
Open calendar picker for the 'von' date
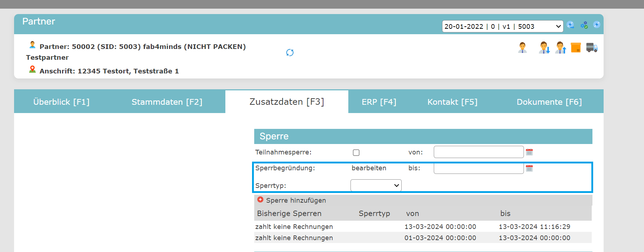[529, 152]
